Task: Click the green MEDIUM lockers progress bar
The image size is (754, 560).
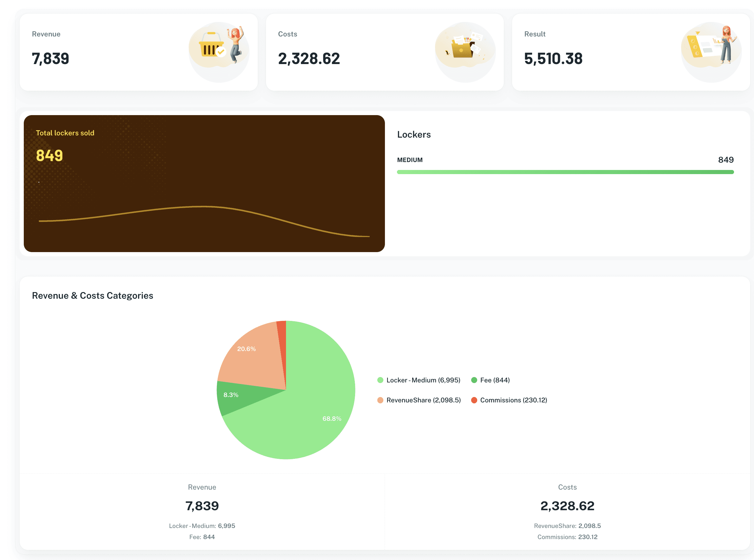Action: 565,172
